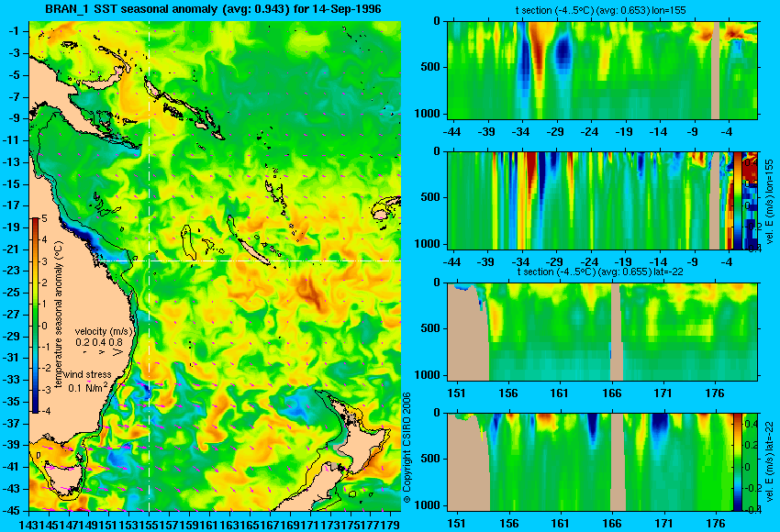
Task: Click the -45 latitude tick label
Action: (12, 511)
